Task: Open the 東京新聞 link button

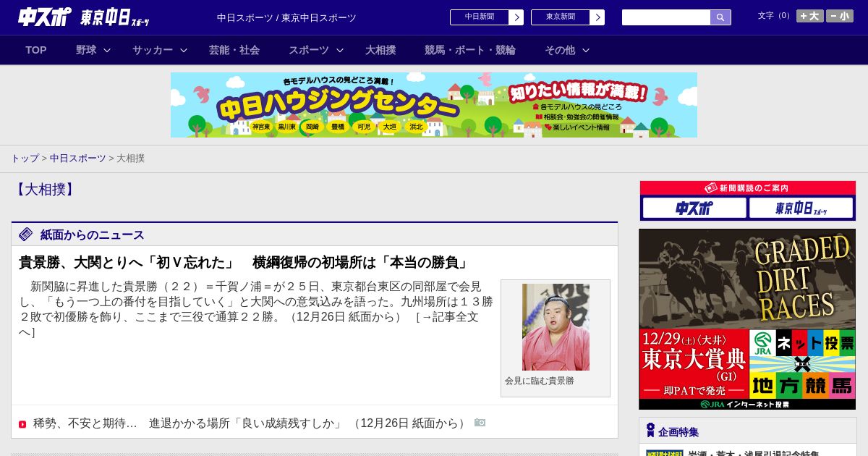Action: tap(561, 17)
